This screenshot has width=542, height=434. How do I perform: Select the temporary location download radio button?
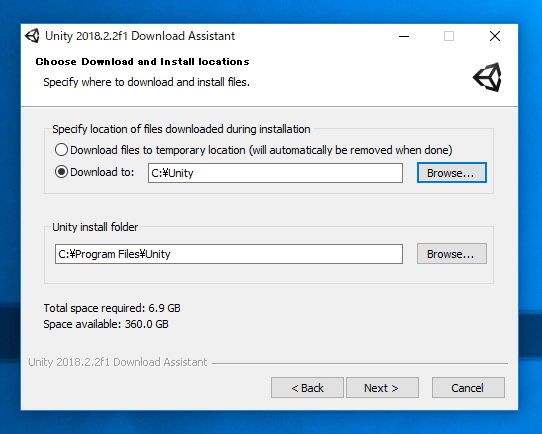(61, 150)
